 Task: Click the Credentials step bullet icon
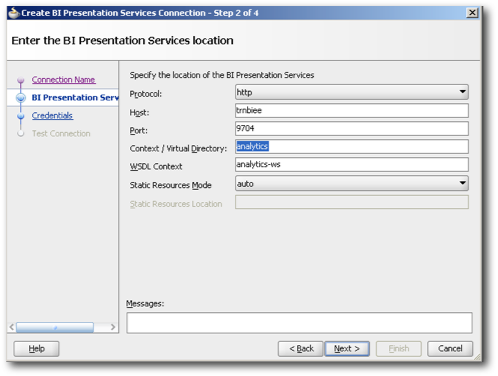21,116
